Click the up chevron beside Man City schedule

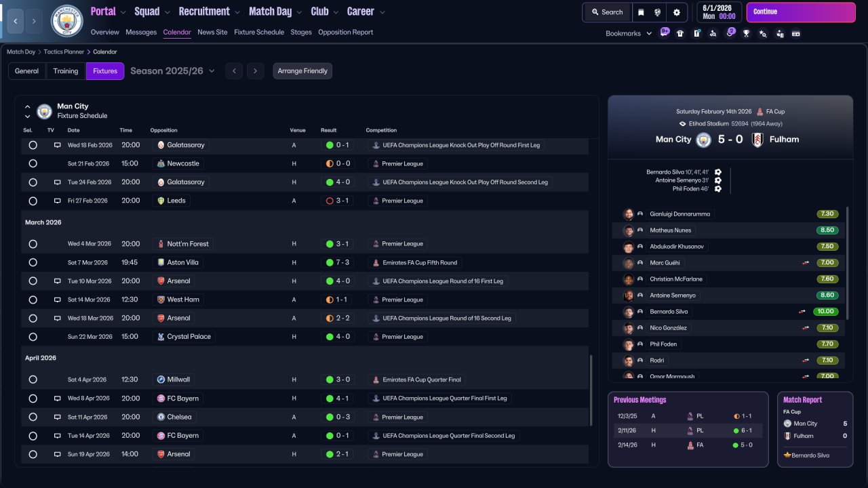point(28,107)
